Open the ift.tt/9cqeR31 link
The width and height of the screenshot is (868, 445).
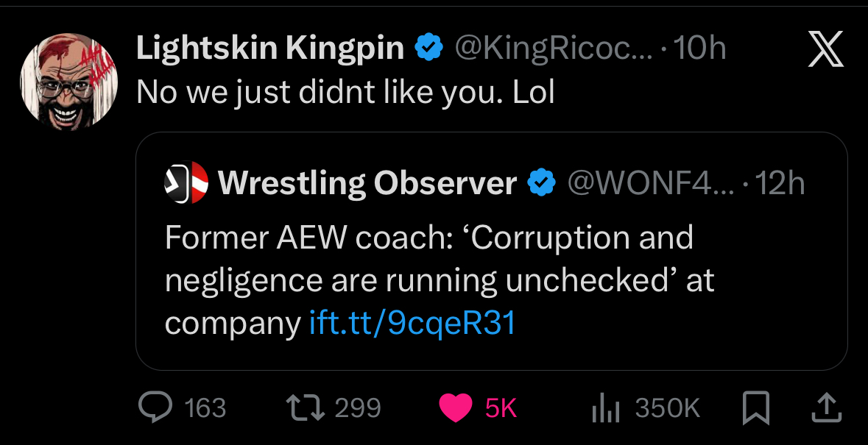[x=412, y=324]
